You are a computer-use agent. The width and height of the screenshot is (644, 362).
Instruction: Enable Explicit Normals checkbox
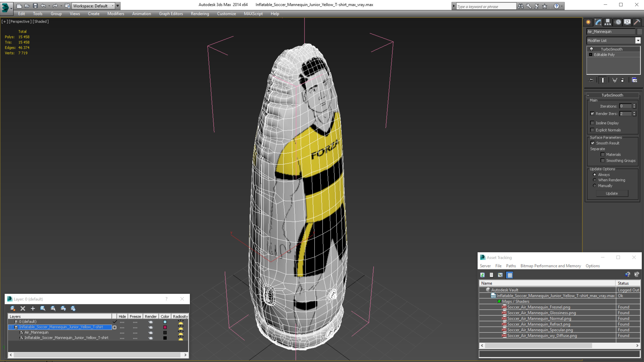point(592,130)
